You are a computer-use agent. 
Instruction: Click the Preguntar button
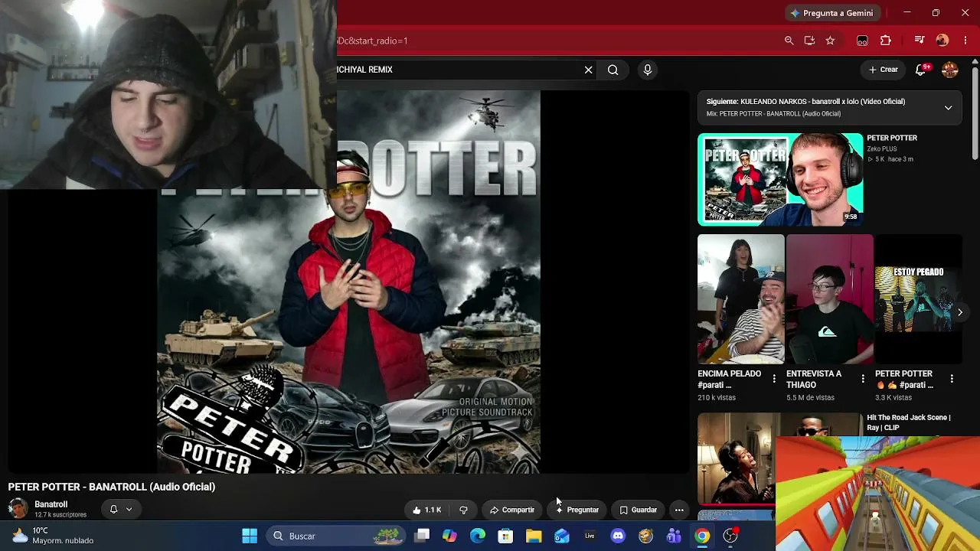click(x=577, y=510)
